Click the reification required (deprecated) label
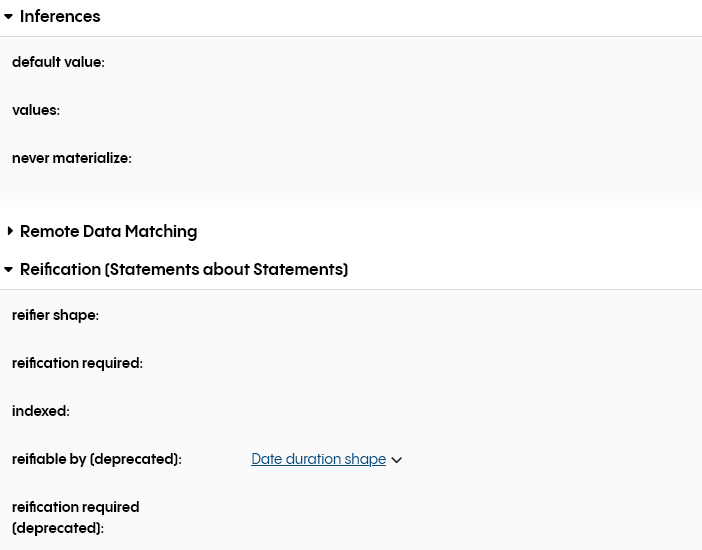The width and height of the screenshot is (702, 550). 75,517
